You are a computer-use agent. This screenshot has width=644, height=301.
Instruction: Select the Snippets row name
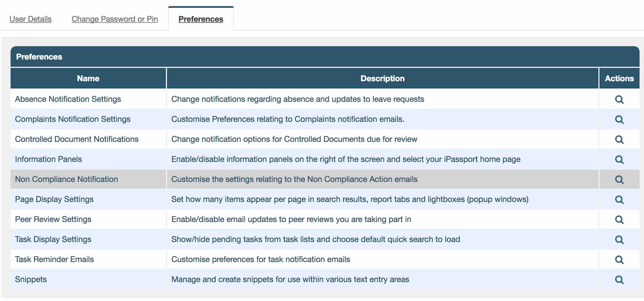point(31,279)
